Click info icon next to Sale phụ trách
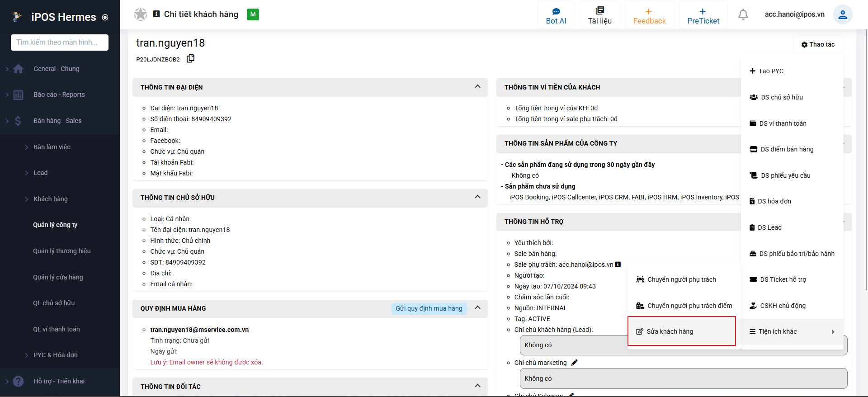The image size is (868, 397). 618,265
